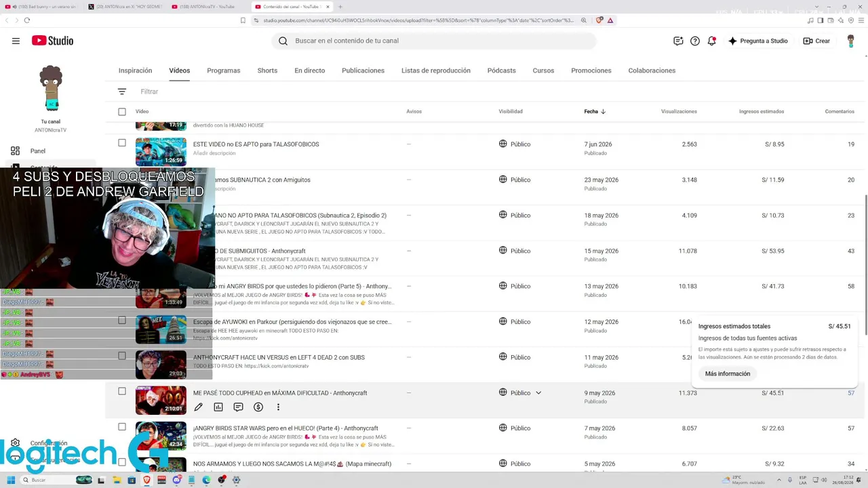Viewport: 868px width, 488px height.
Task: Switch to the Listas de reproducción tab
Action: click(436, 70)
